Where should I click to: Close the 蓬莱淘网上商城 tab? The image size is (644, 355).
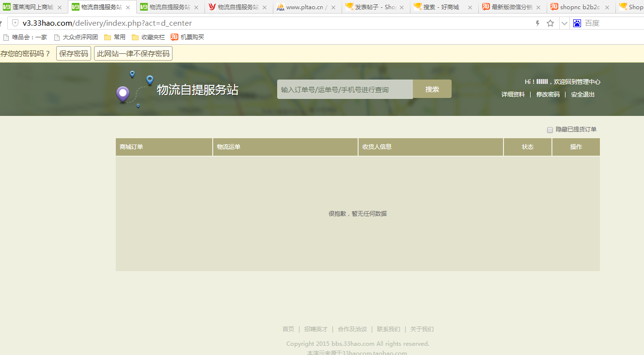(60, 8)
